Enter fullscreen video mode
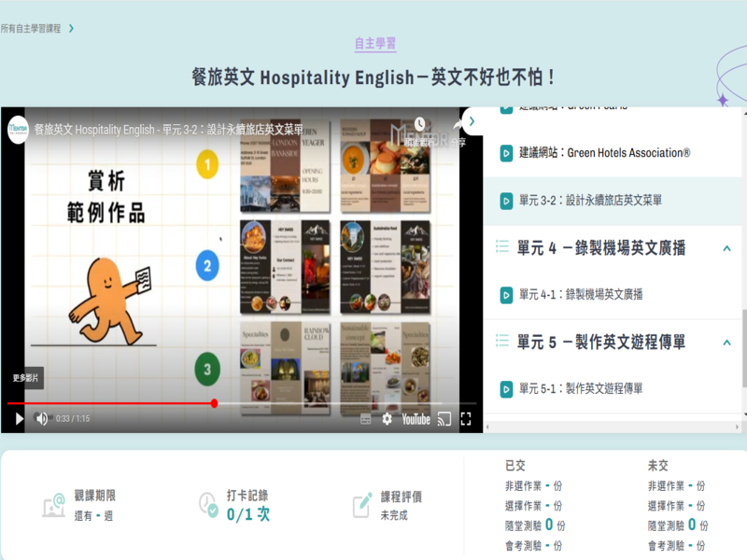Viewport: 747px width, 560px height. [466, 419]
